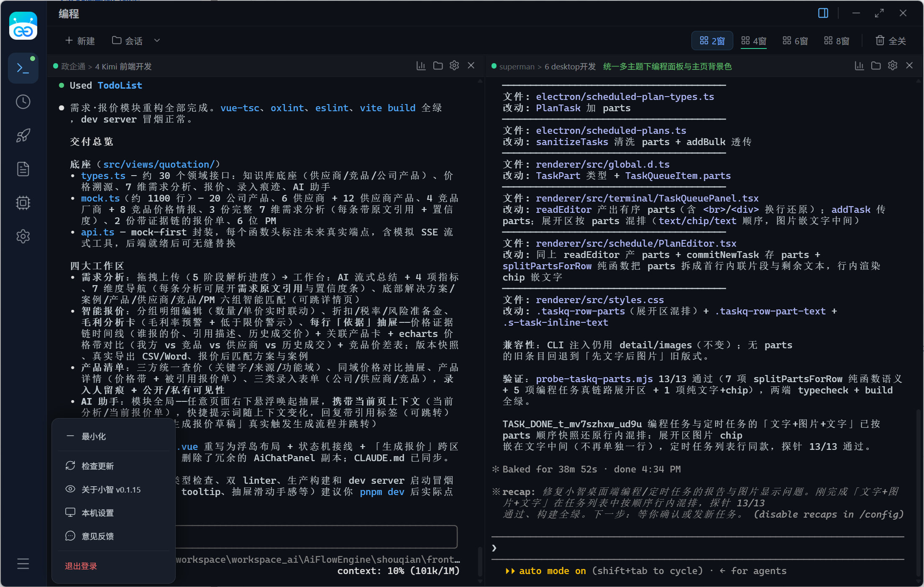
Task: Switch to 2窗 layout
Action: [712, 41]
